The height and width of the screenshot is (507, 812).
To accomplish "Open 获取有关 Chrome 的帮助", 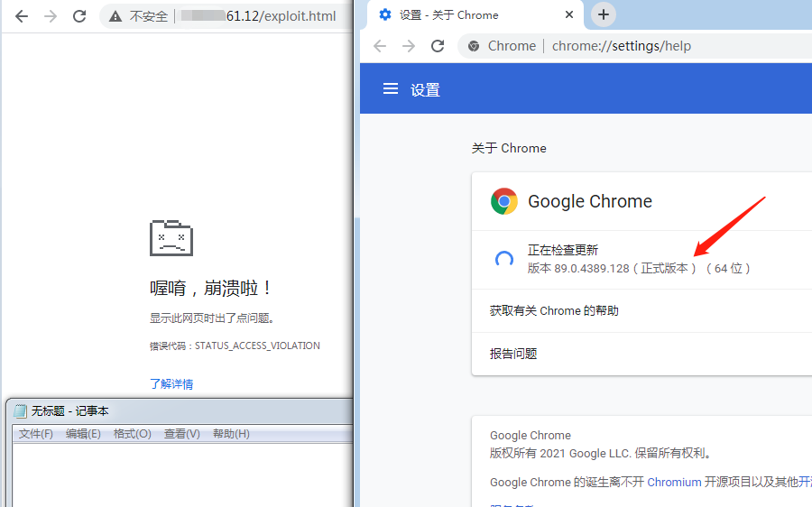I will 554,310.
